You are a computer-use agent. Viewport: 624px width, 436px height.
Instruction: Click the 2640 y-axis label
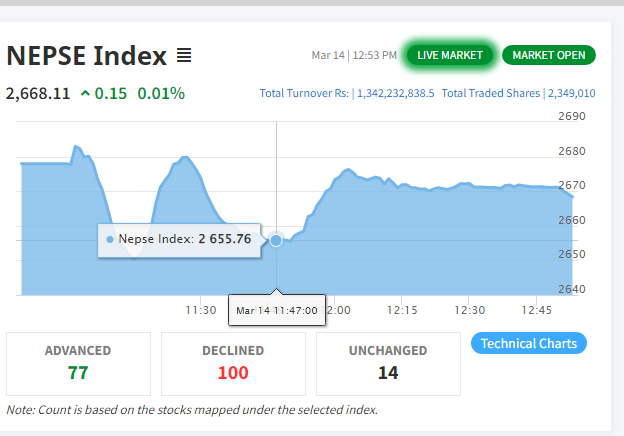click(572, 289)
